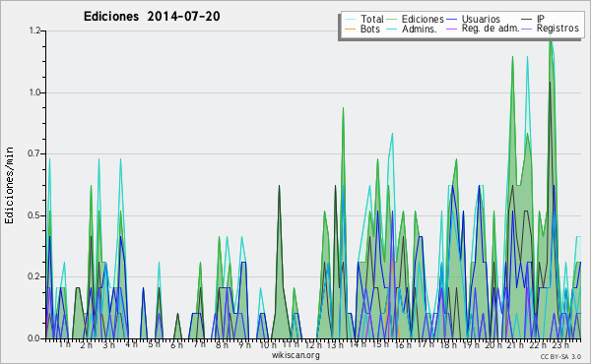Click the '1 h' x-axis label
The image size is (591, 364).
[65, 344]
